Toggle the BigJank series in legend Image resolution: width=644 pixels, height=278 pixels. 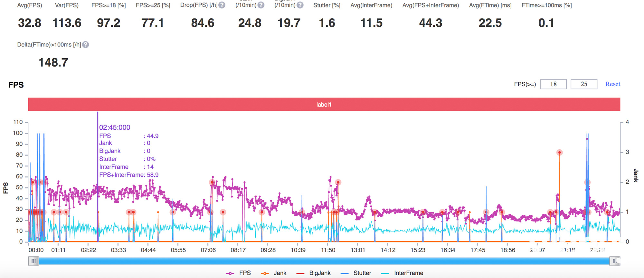pos(313,273)
